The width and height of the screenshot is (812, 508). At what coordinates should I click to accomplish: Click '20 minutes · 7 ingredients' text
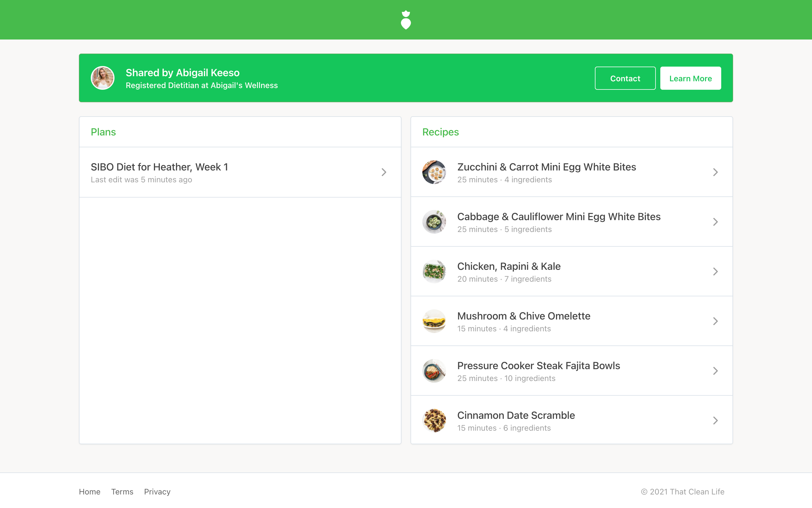504,279
